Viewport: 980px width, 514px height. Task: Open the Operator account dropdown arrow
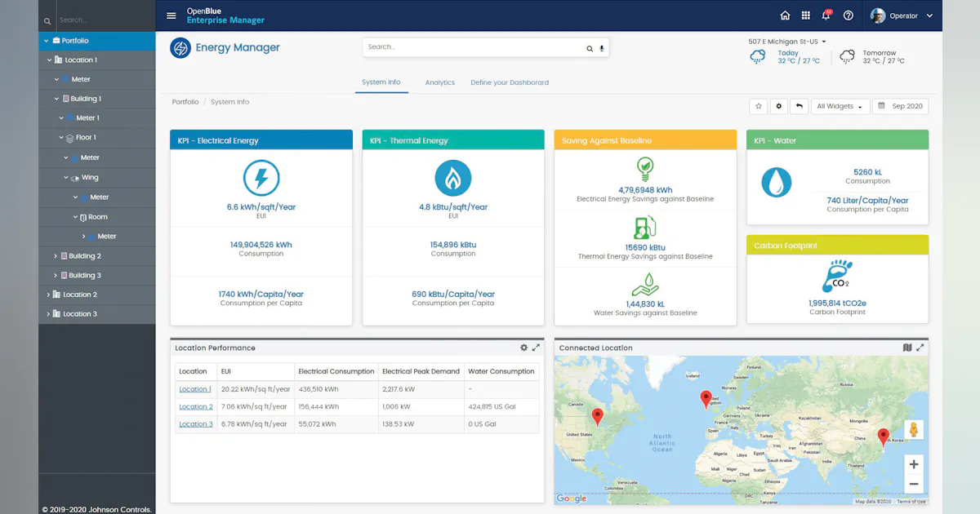[x=929, y=16]
